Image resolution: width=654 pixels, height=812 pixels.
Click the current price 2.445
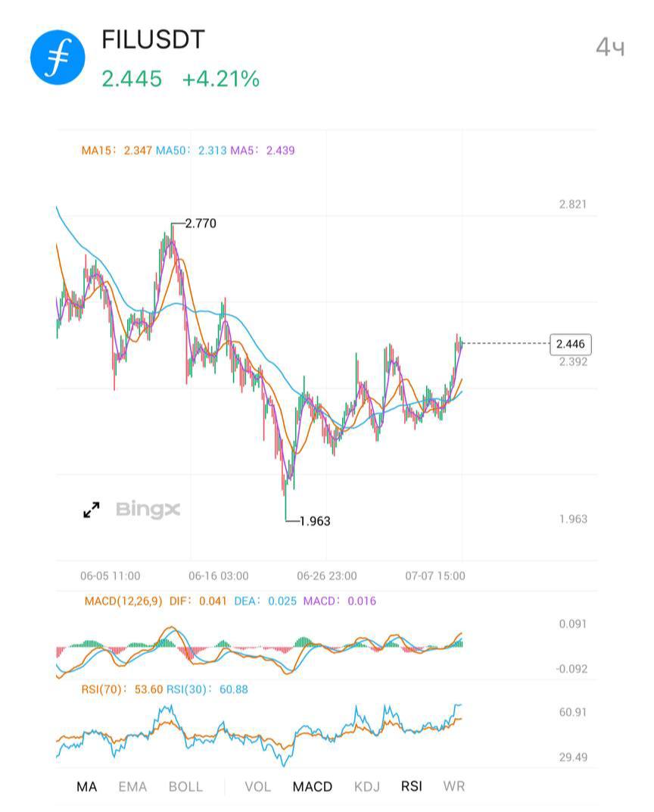(132, 79)
